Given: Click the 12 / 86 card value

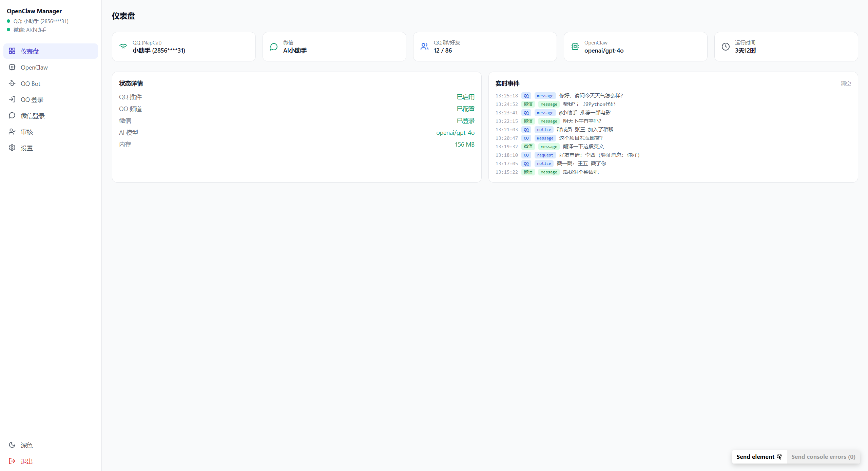Looking at the screenshot, I should (443, 51).
